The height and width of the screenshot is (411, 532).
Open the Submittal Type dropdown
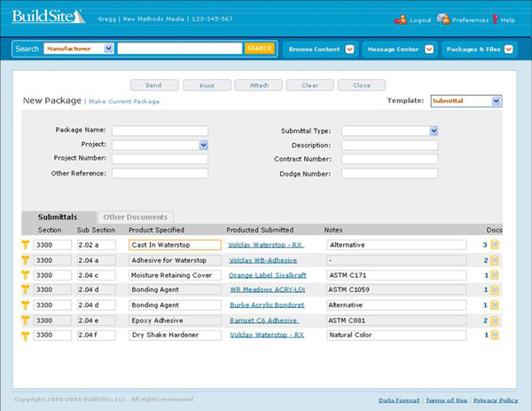[x=389, y=130]
